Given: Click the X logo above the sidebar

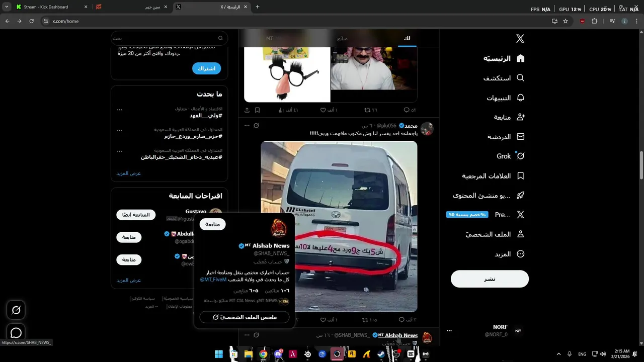Looking at the screenshot, I should point(520,39).
